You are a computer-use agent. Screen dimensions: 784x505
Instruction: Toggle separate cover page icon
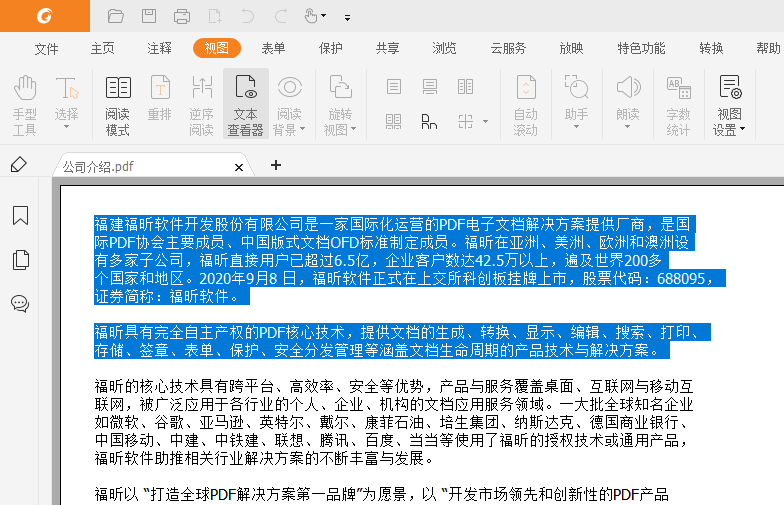[430, 122]
